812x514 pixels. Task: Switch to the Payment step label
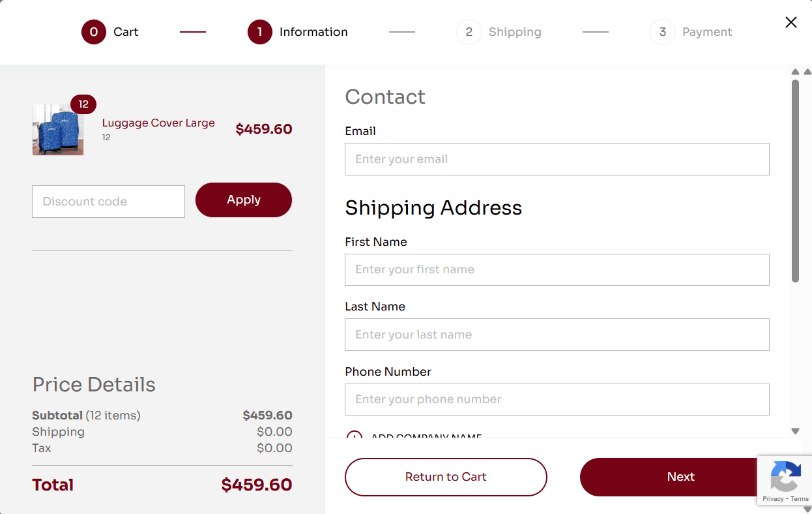pos(708,32)
